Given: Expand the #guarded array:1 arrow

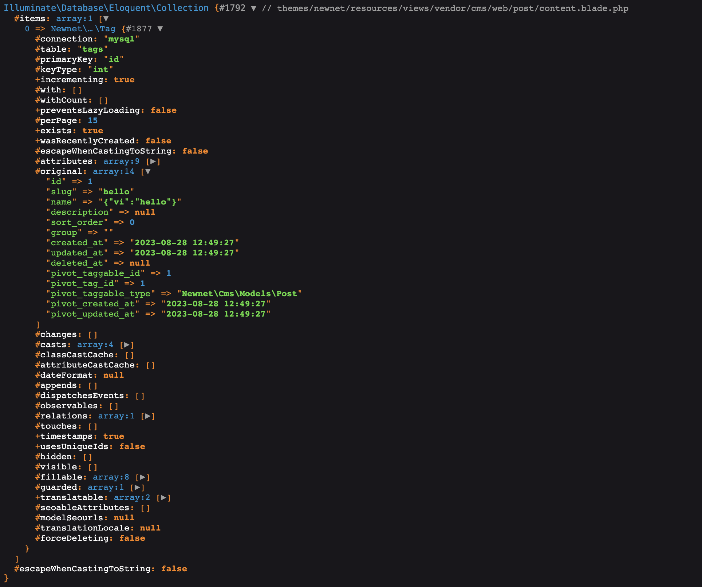Looking at the screenshot, I should pos(137,487).
